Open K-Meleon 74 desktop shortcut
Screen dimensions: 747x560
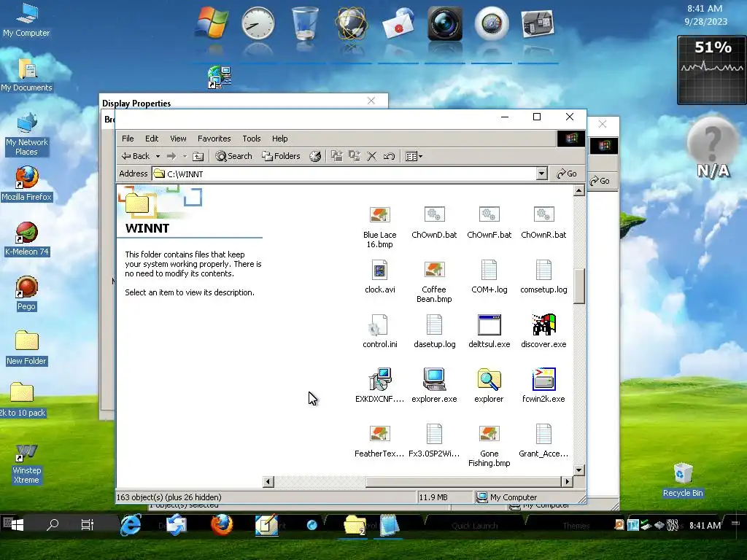pyautogui.click(x=26, y=239)
